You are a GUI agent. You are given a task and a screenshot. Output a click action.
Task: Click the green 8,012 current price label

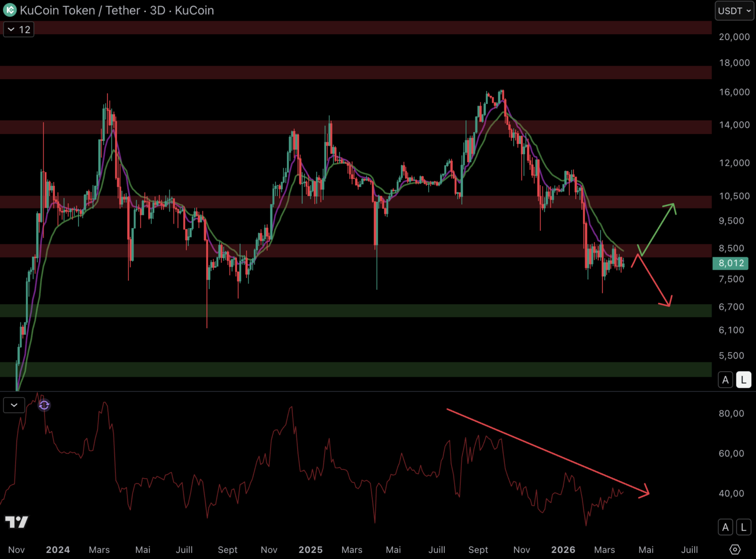click(731, 263)
